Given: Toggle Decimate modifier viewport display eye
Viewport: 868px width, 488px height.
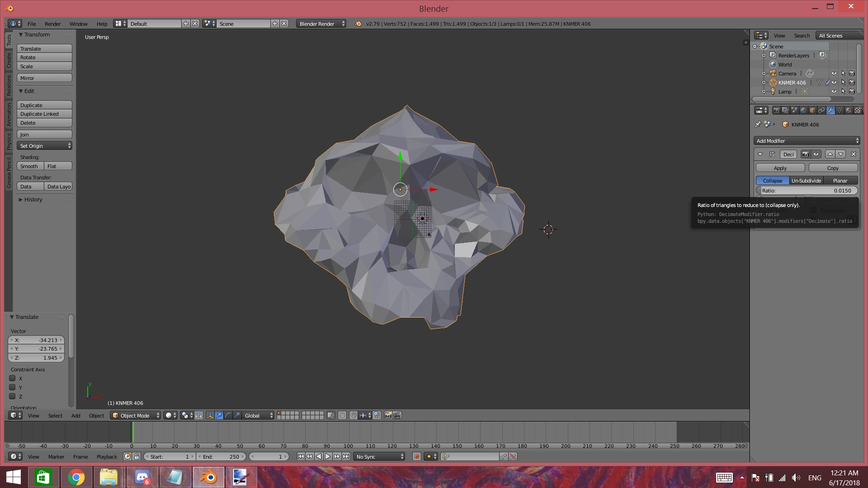Looking at the screenshot, I should 816,154.
